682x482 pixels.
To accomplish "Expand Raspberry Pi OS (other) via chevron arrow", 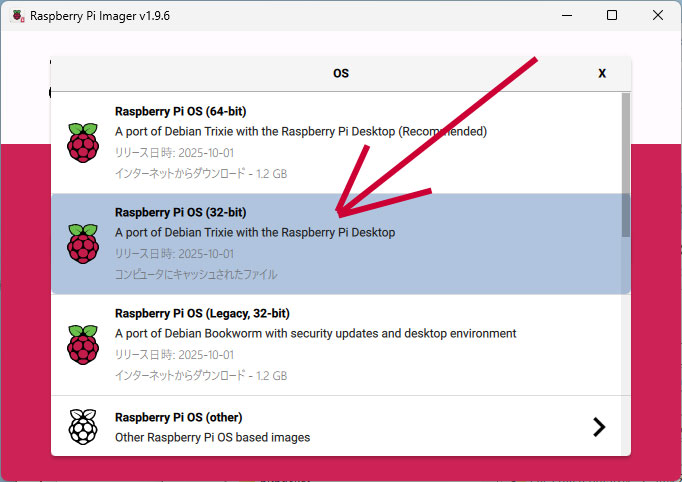I will [599, 427].
